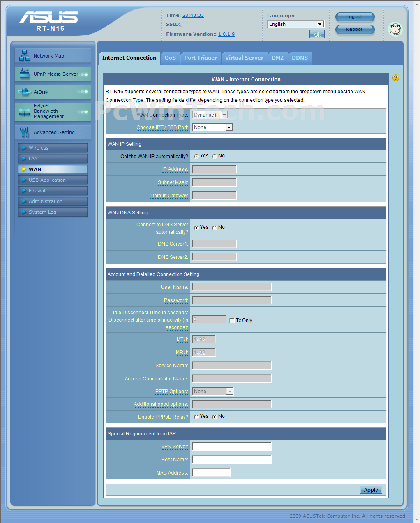Click the Network Map icon
This screenshot has height=523, width=420.
[x=25, y=55]
